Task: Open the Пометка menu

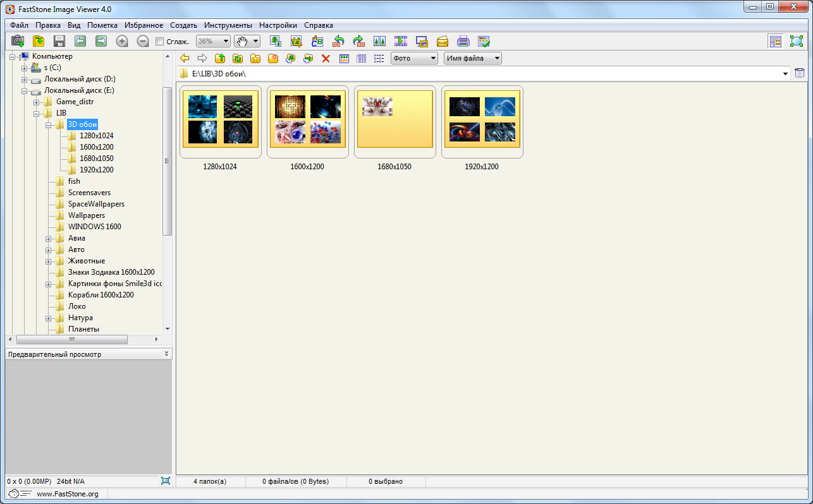Action: point(102,25)
